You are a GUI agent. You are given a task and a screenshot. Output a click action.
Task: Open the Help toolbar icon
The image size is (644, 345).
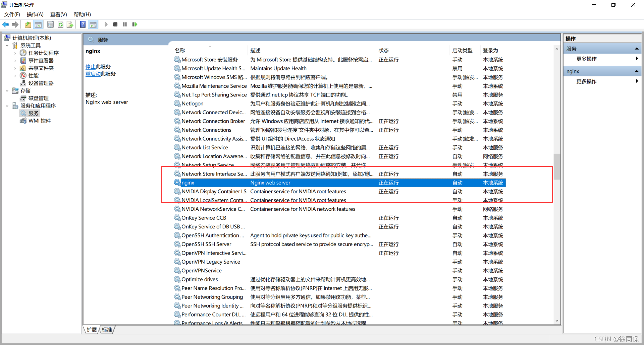pos(83,24)
